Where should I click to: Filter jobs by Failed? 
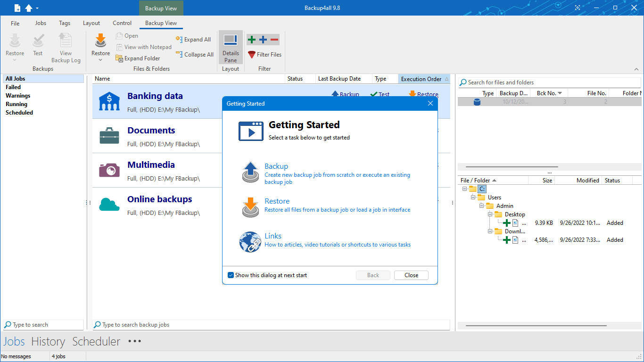(13, 87)
